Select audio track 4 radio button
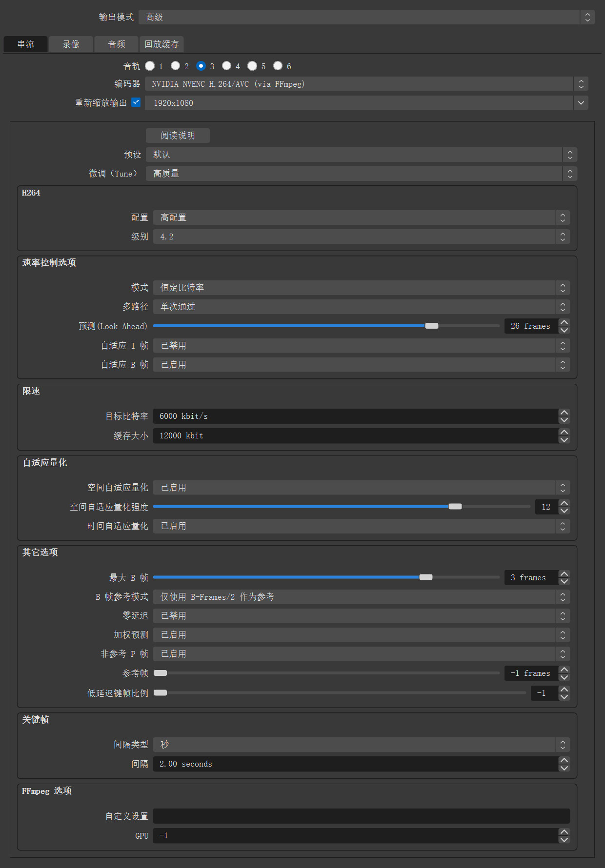 [226, 66]
